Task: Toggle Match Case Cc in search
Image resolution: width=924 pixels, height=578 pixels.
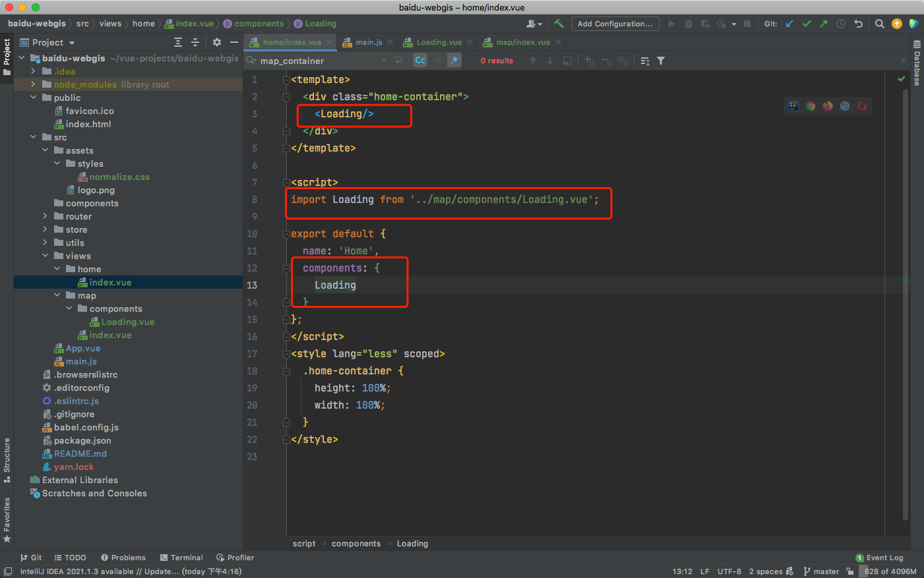Action: coord(420,61)
